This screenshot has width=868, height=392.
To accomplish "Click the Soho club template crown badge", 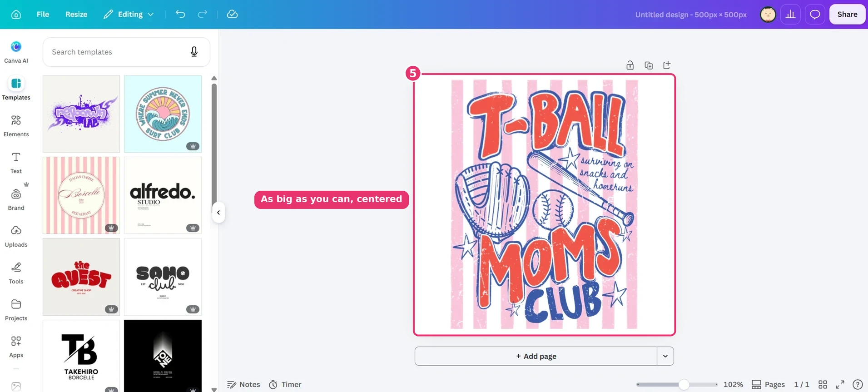I will point(193,309).
